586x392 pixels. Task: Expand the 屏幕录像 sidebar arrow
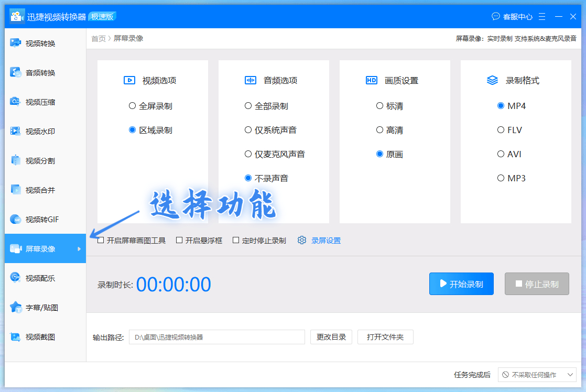[79, 249]
